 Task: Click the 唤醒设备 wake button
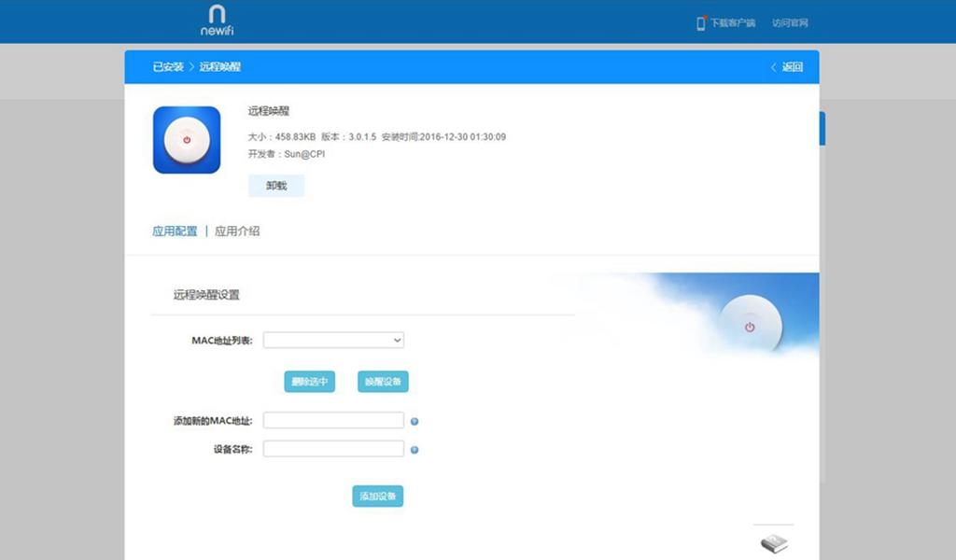point(382,381)
